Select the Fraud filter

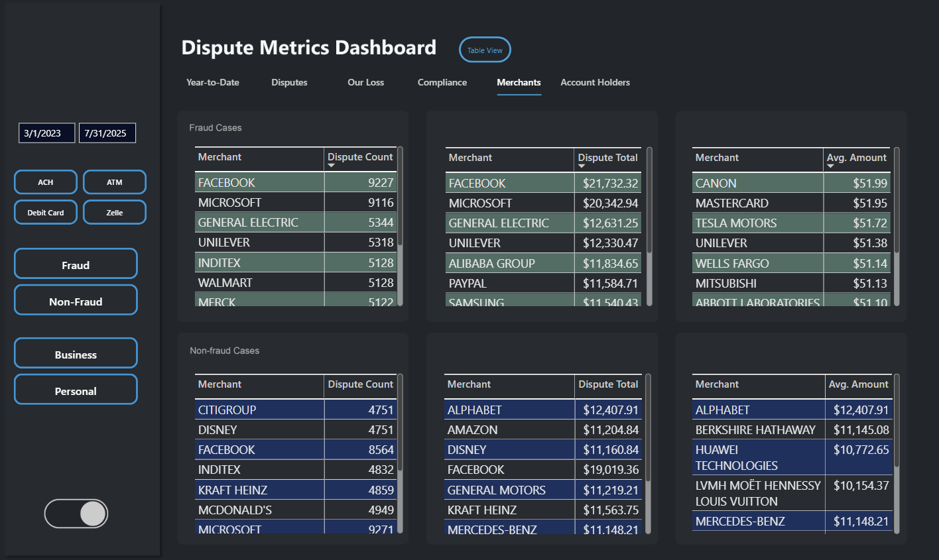75,263
